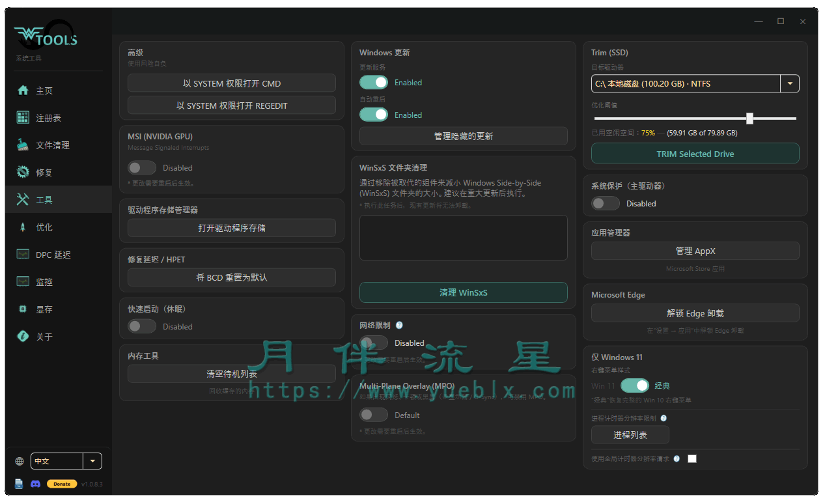Click the hammer and wrench icon beside 工具
825x504 pixels.
pyautogui.click(x=23, y=200)
